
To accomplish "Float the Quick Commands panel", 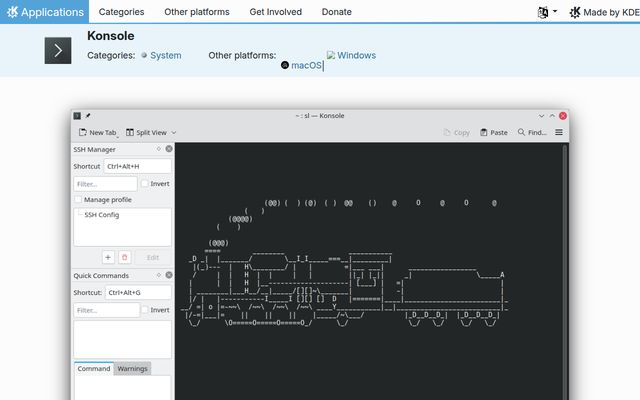I will click(x=159, y=275).
